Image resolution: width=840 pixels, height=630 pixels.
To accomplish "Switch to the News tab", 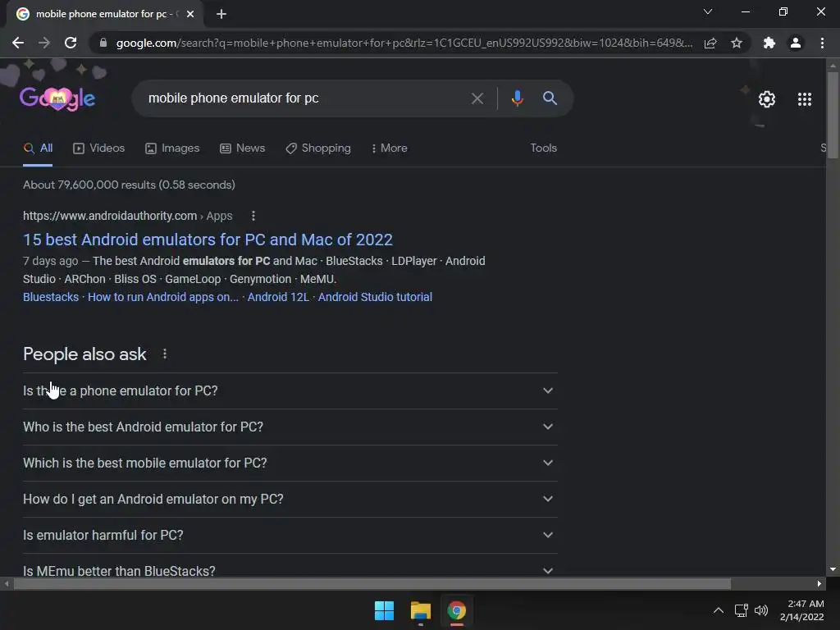I will [x=243, y=148].
